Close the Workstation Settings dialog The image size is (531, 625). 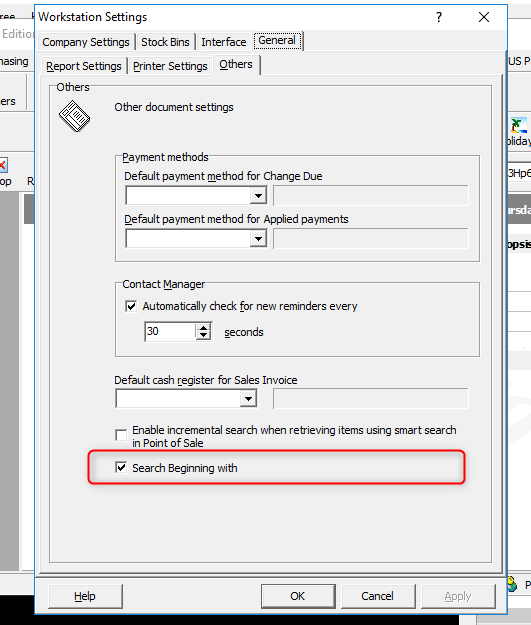click(x=484, y=17)
